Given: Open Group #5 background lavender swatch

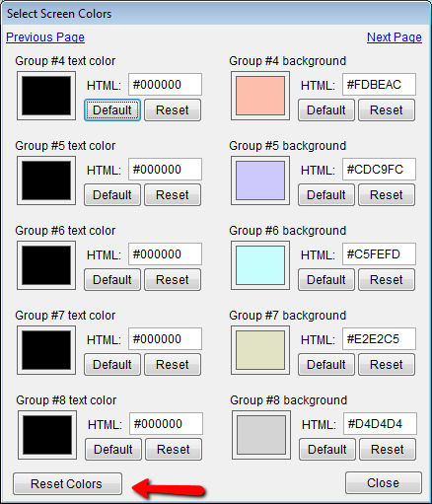Looking at the screenshot, I should (x=260, y=180).
